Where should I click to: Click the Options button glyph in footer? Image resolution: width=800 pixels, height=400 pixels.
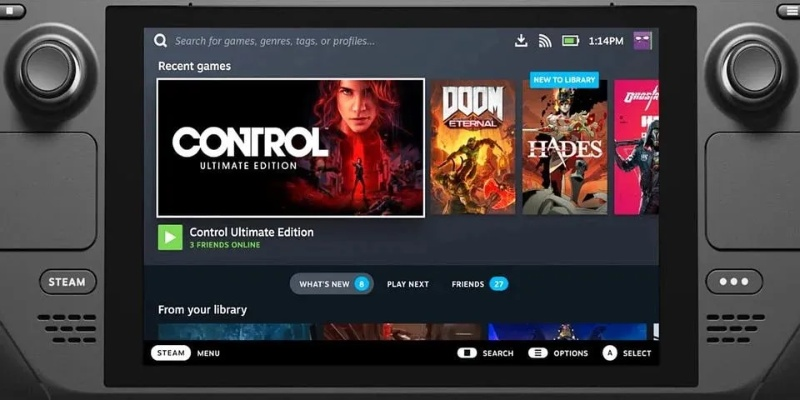(x=538, y=353)
